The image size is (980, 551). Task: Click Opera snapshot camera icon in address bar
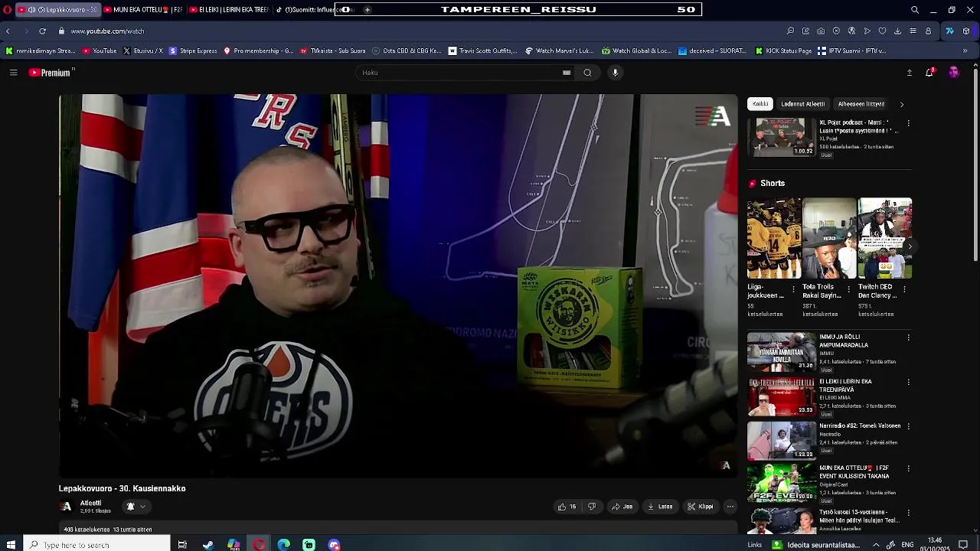coord(821,31)
